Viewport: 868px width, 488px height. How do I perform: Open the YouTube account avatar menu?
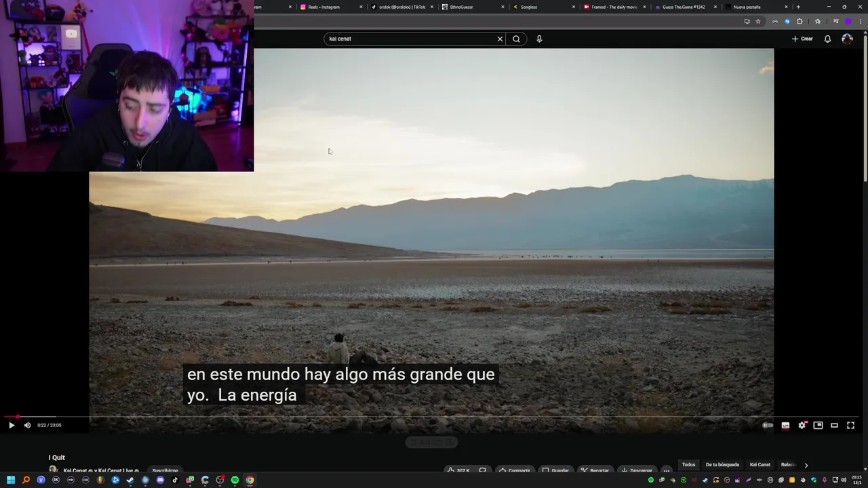tap(847, 39)
